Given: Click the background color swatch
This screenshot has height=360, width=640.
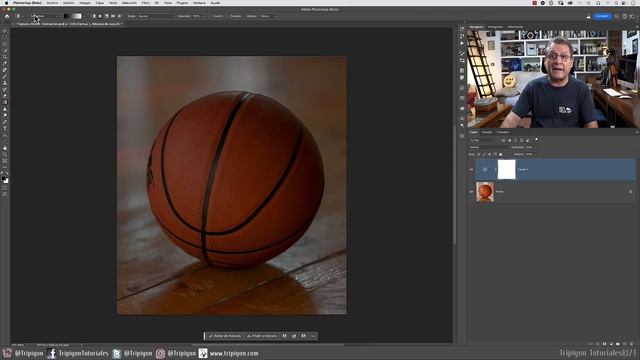Looking at the screenshot, I should click(6, 181).
